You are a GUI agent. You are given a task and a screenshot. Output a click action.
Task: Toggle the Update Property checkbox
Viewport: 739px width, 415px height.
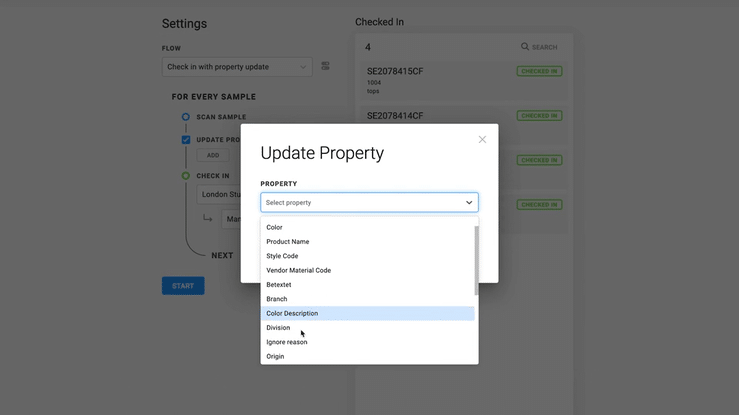tap(186, 140)
